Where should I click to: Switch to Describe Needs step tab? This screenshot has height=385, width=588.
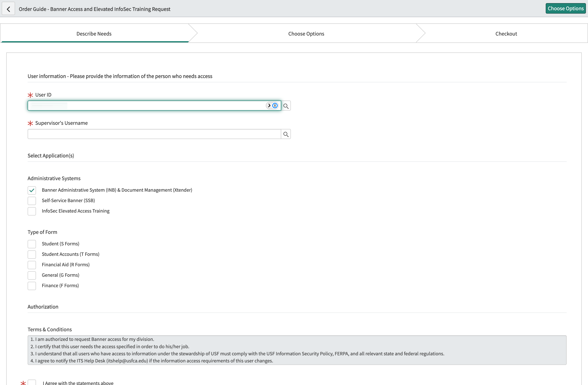tap(94, 34)
